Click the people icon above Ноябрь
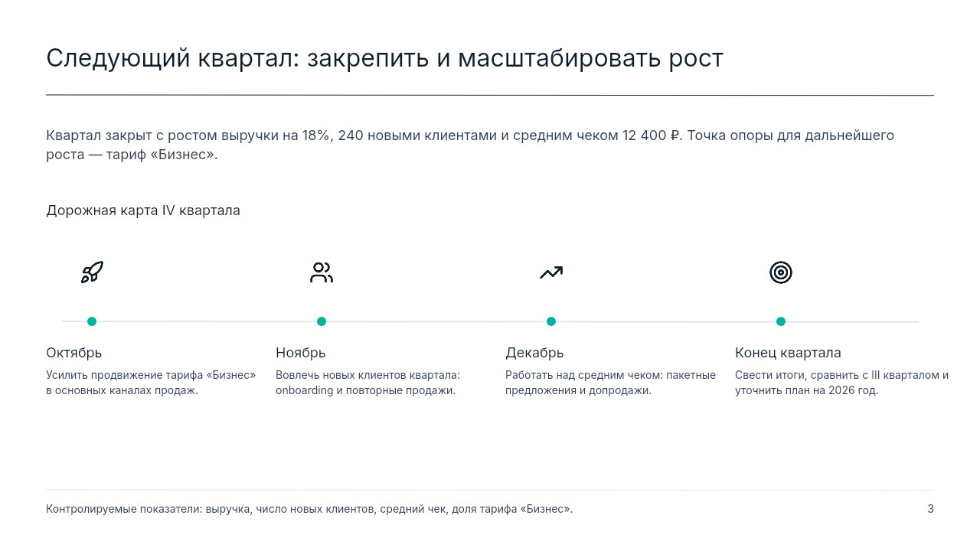 click(322, 272)
